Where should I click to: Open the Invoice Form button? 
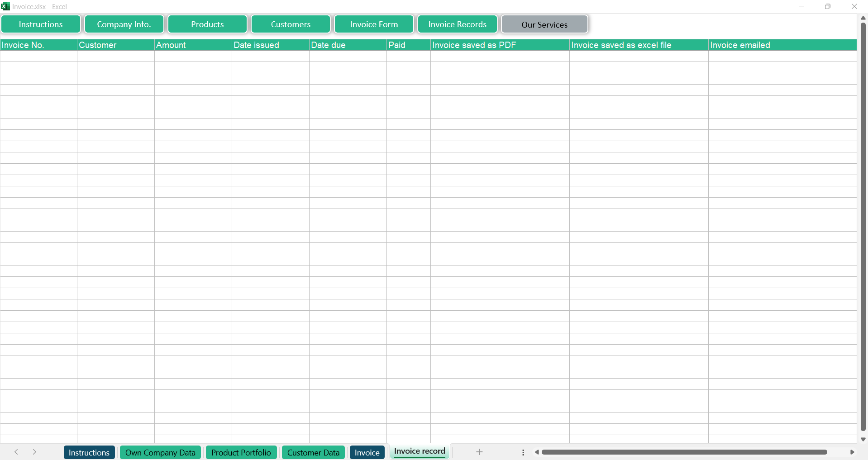[374, 24]
